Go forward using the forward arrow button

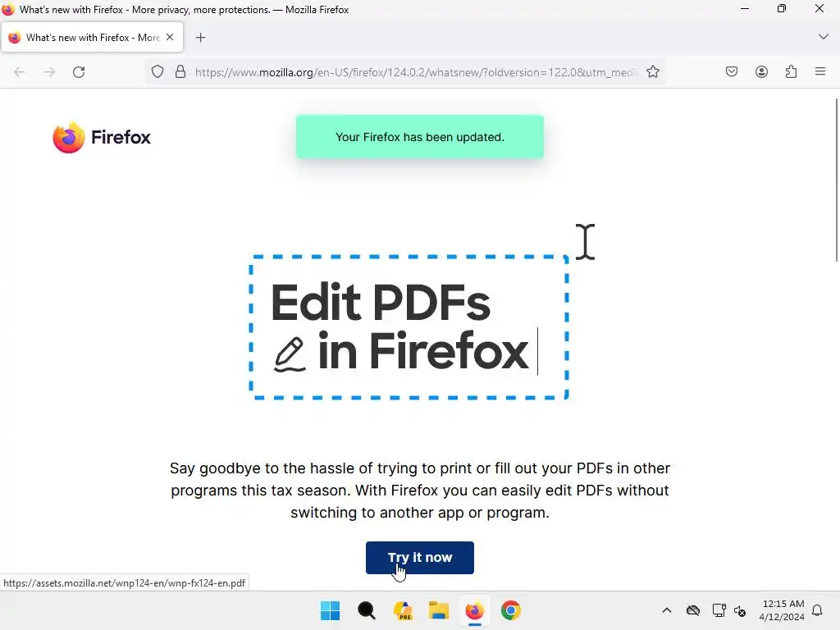coord(49,72)
